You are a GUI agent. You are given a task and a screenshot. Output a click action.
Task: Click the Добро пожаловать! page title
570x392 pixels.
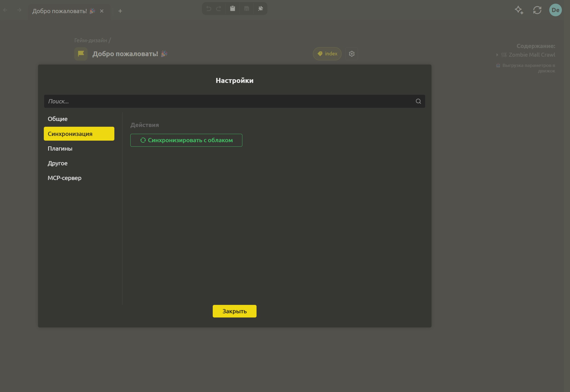(x=130, y=54)
